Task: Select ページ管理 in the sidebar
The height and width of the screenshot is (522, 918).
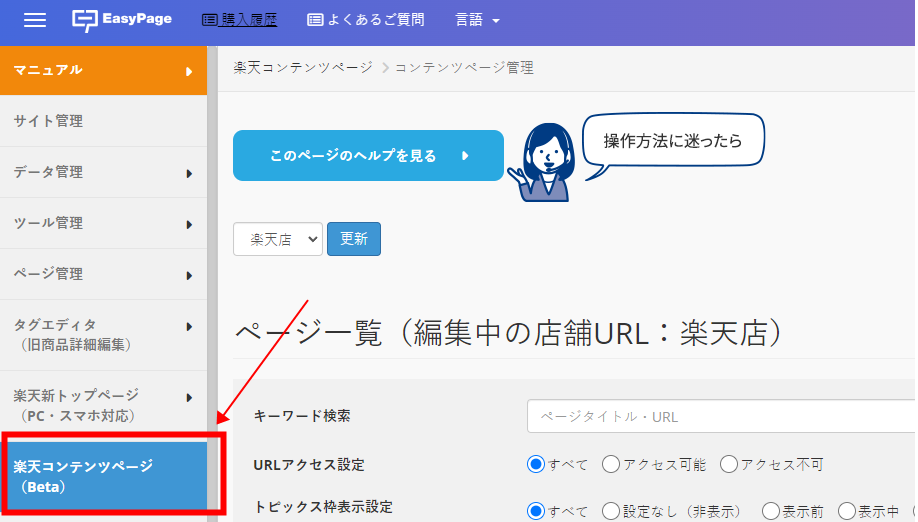Action: [104, 274]
